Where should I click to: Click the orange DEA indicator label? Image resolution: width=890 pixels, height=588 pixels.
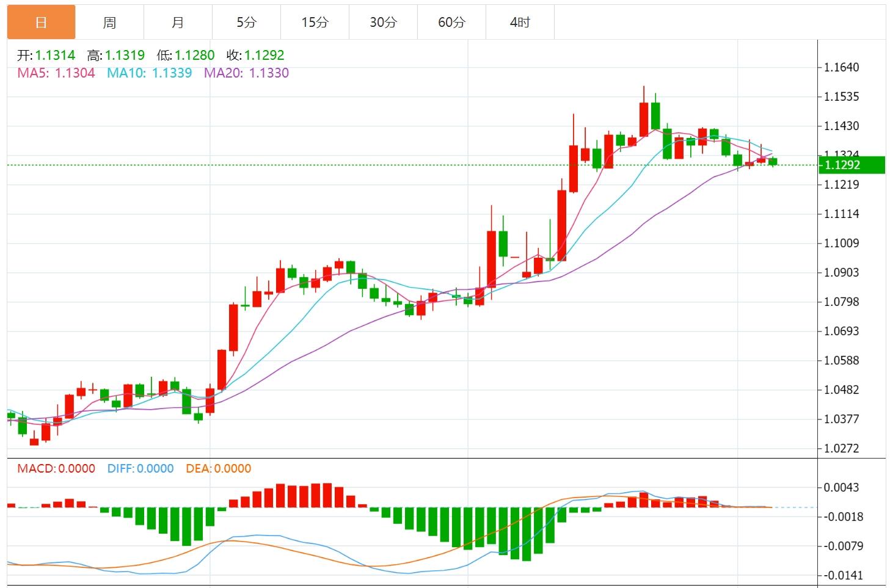pyautogui.click(x=218, y=469)
